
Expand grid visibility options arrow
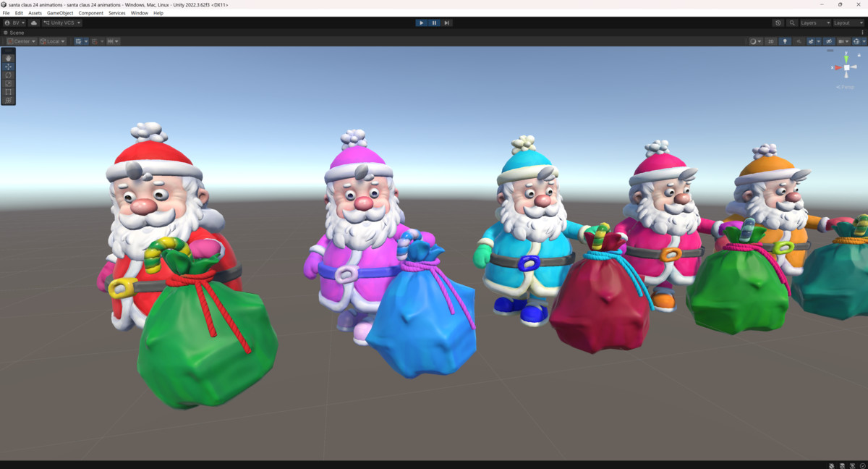tap(86, 41)
